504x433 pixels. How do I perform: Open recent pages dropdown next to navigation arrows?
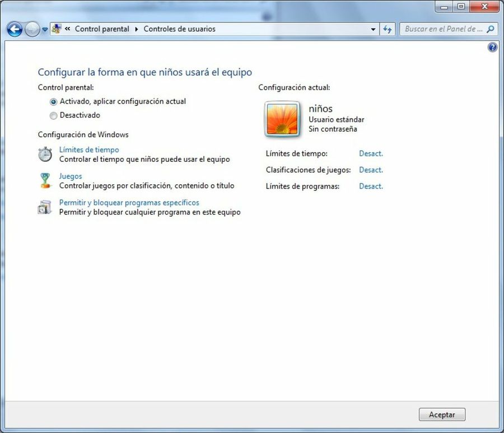[x=45, y=30]
